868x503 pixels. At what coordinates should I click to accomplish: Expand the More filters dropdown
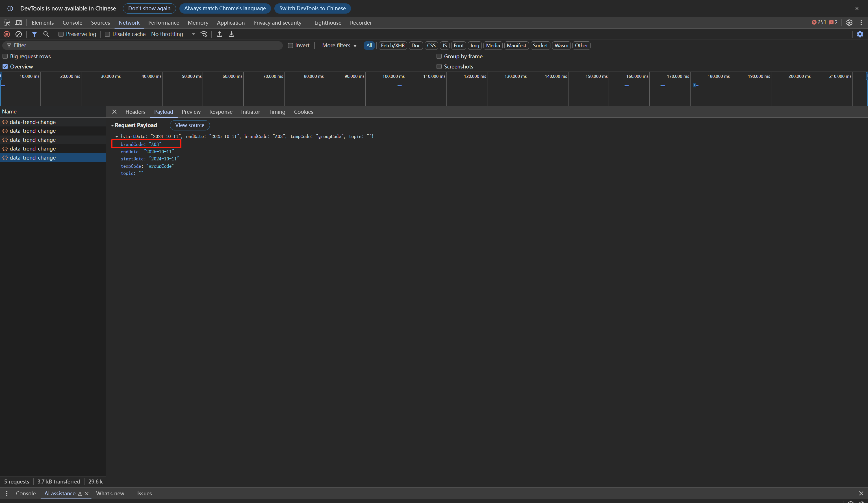(339, 46)
